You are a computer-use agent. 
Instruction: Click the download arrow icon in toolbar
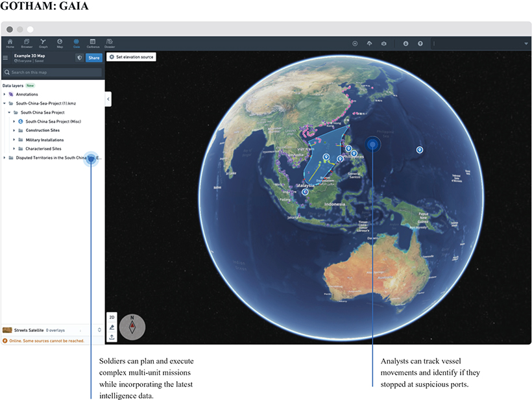[405, 44]
